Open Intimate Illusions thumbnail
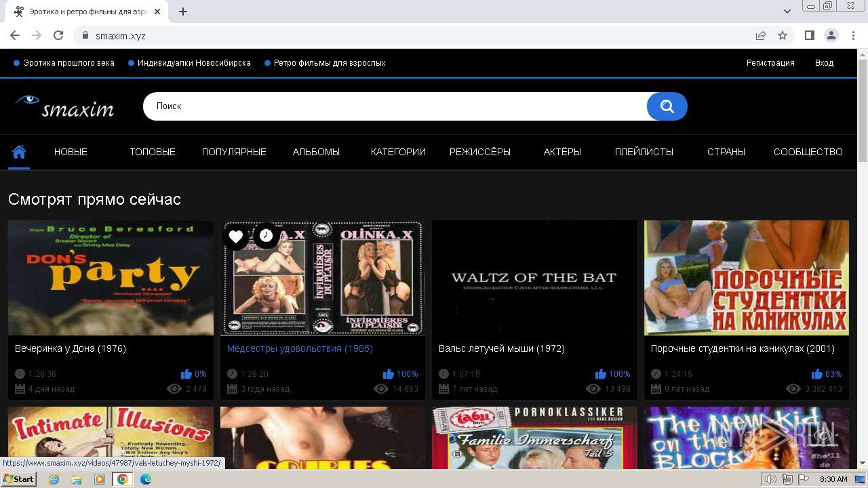The image size is (868, 488). point(111,438)
